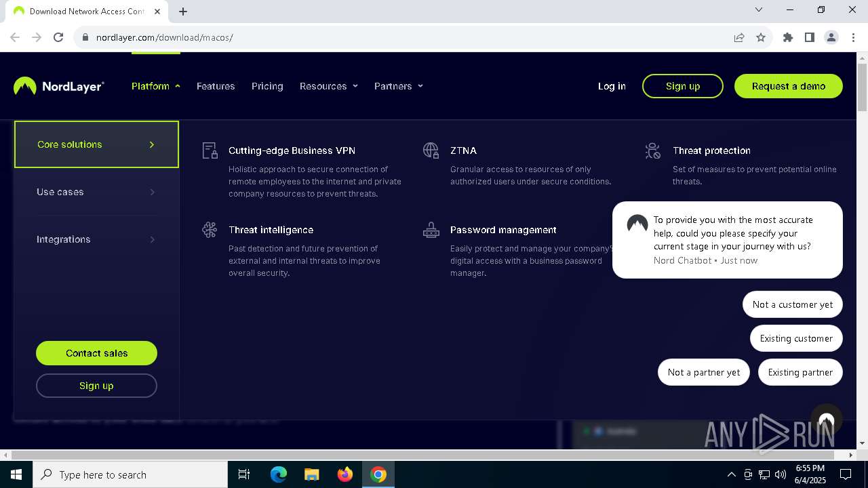The height and width of the screenshot is (488, 868).
Task: Open Chrome's three-dot menu
Action: point(853,37)
